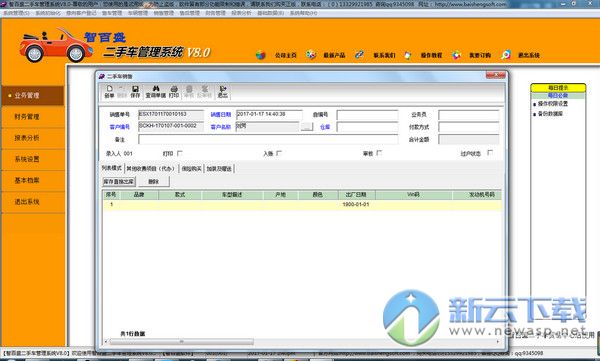Select 报表分析 in left sidebar

(x=33, y=138)
